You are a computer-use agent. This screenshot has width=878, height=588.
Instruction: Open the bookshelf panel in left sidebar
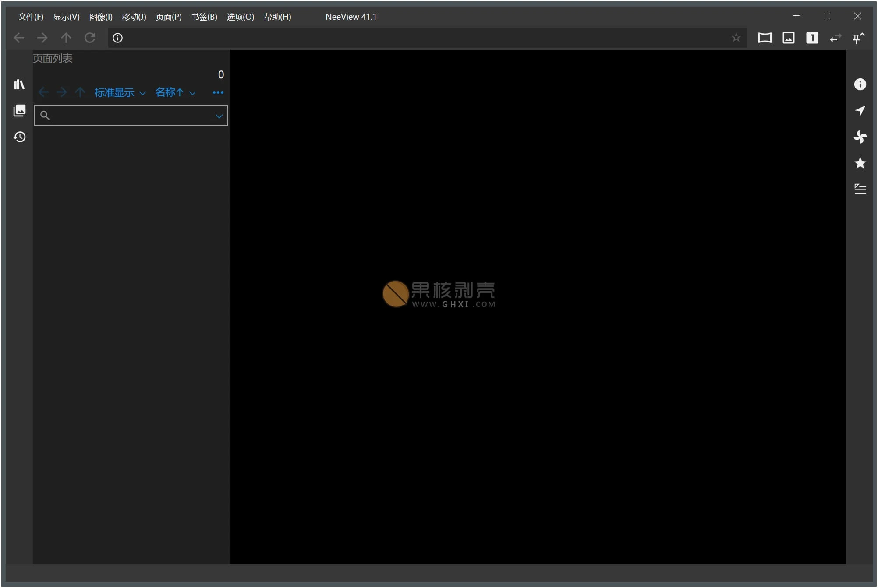coord(19,84)
